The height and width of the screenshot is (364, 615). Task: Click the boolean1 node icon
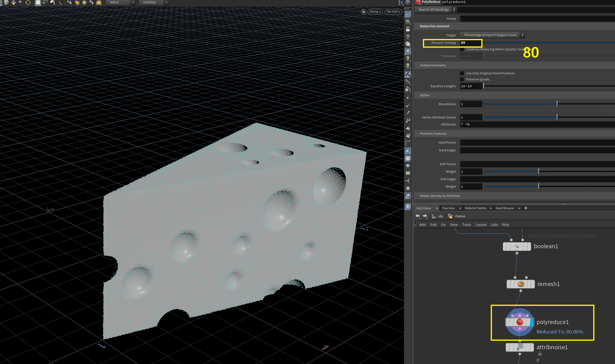tap(517, 246)
